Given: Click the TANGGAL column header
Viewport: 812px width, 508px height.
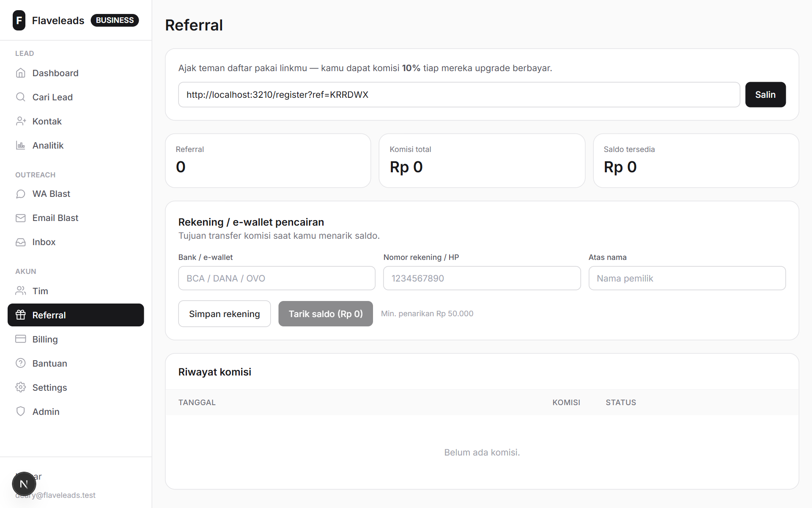Looking at the screenshot, I should point(197,403).
